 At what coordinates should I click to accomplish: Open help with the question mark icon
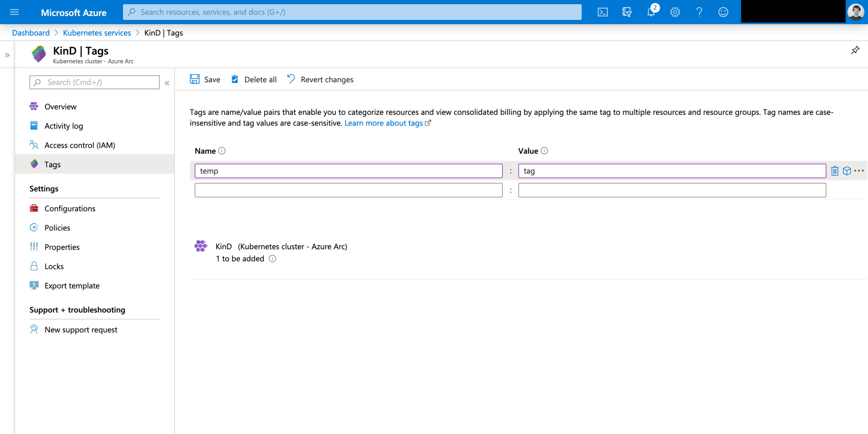click(699, 12)
